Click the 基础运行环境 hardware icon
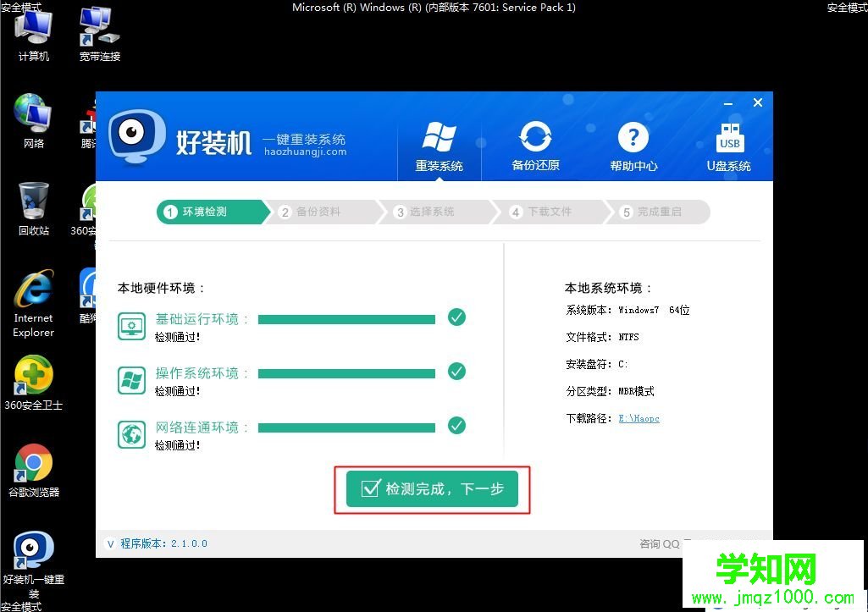This screenshot has height=612, width=868. (131, 325)
